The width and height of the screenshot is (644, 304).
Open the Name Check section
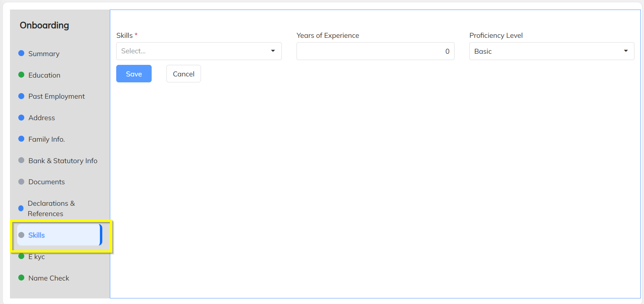pyautogui.click(x=49, y=278)
